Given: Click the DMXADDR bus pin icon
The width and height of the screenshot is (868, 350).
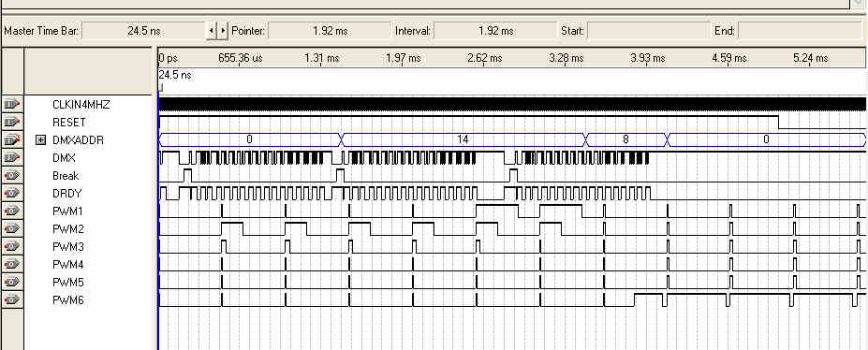Looking at the screenshot, I should pos(12,139).
